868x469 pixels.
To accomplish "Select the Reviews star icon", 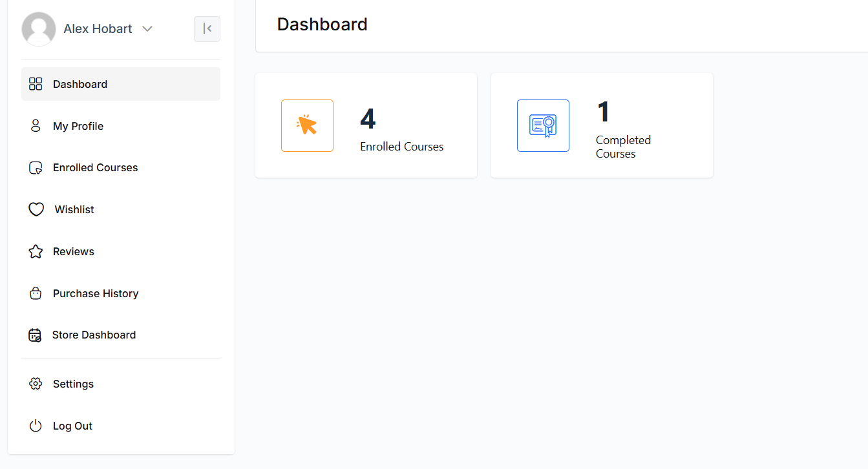I will [35, 251].
